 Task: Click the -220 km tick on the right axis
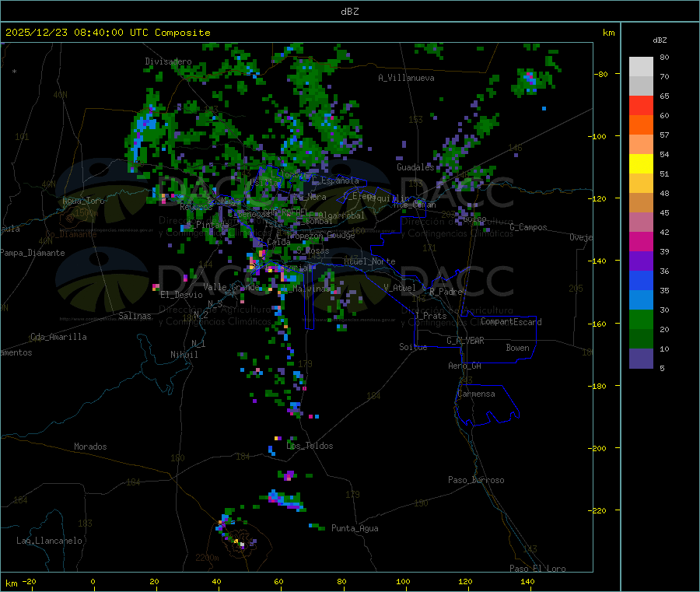click(x=597, y=511)
